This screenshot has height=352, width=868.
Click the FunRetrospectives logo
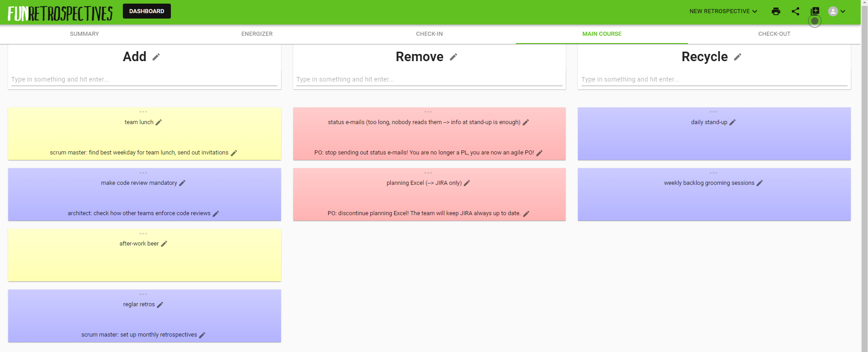pyautogui.click(x=60, y=13)
